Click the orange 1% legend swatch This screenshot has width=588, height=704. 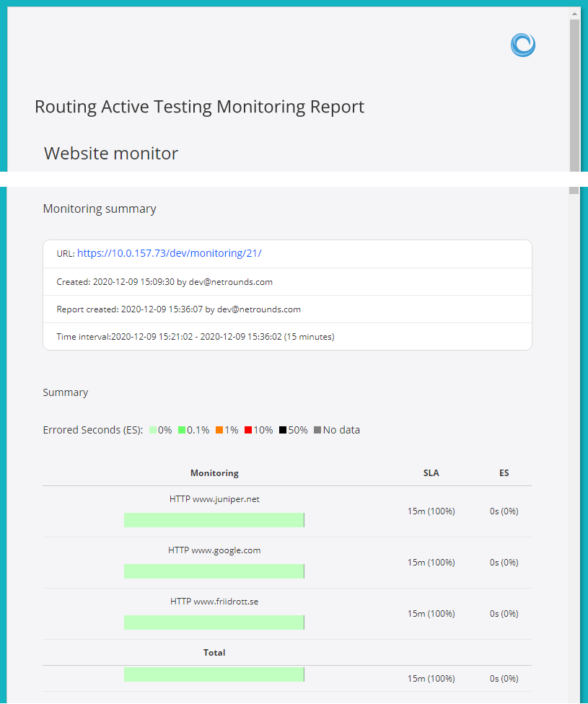click(x=219, y=431)
